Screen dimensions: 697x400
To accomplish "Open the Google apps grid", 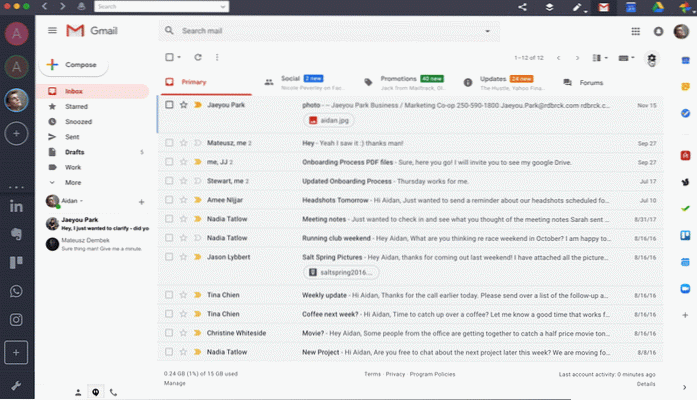I will tap(636, 32).
